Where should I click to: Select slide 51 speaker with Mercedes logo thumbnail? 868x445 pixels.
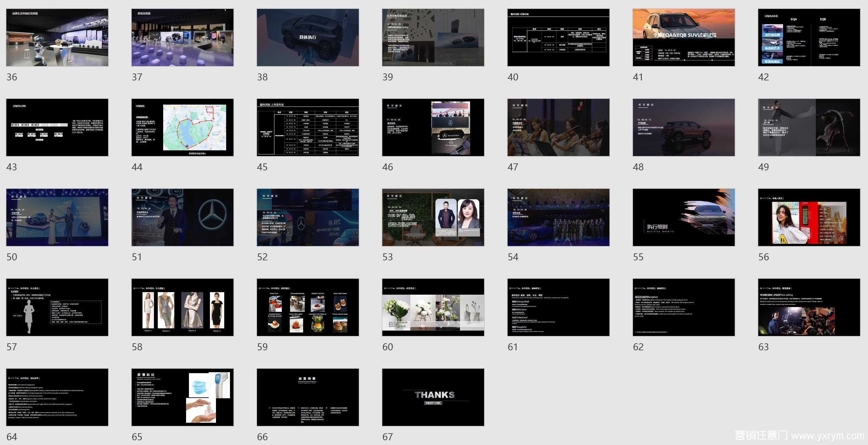point(183,217)
